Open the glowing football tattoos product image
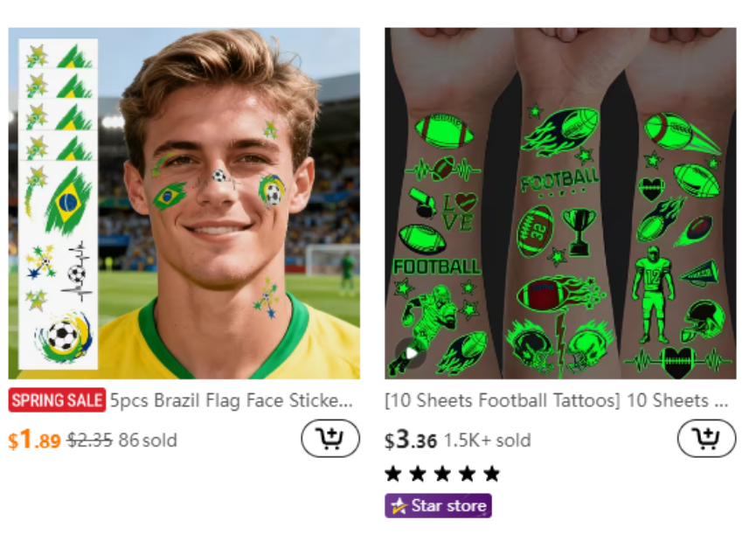756x541 pixels. [560, 203]
